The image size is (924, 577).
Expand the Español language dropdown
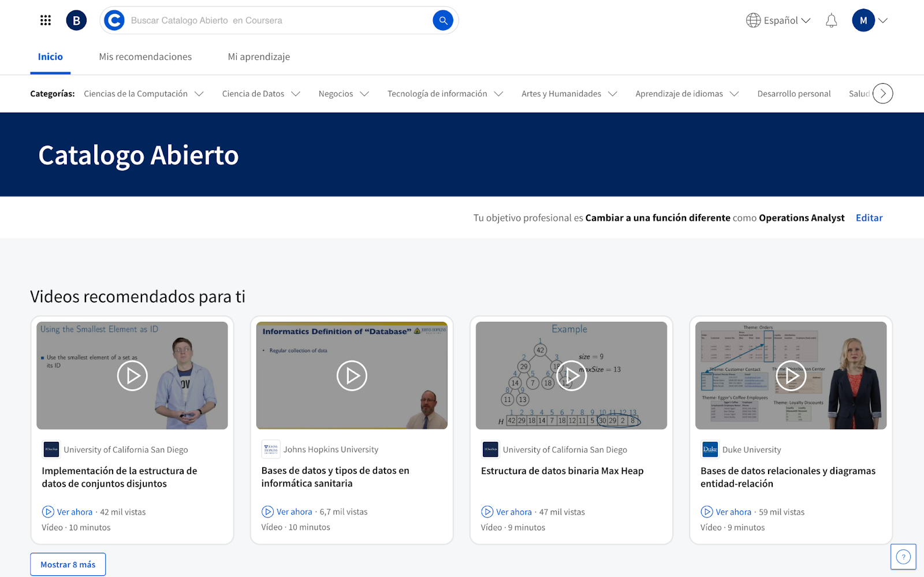(x=778, y=21)
